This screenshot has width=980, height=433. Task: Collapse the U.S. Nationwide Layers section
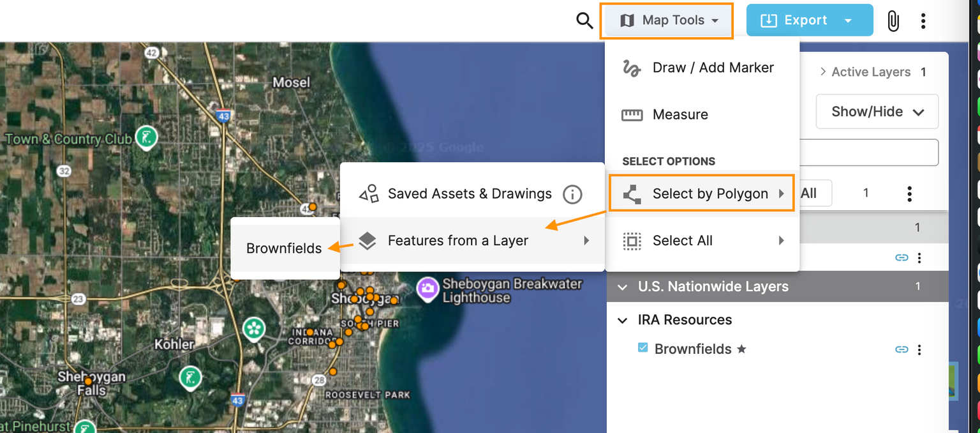click(x=623, y=287)
